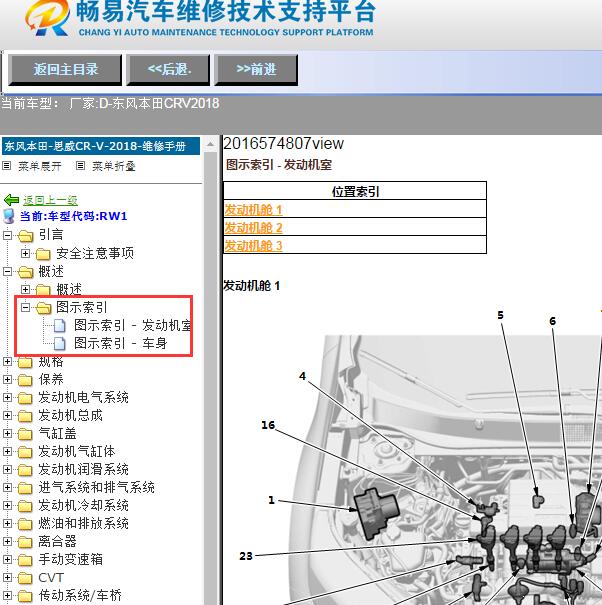Select 图示索引 - 车身 tree item

pos(120,343)
